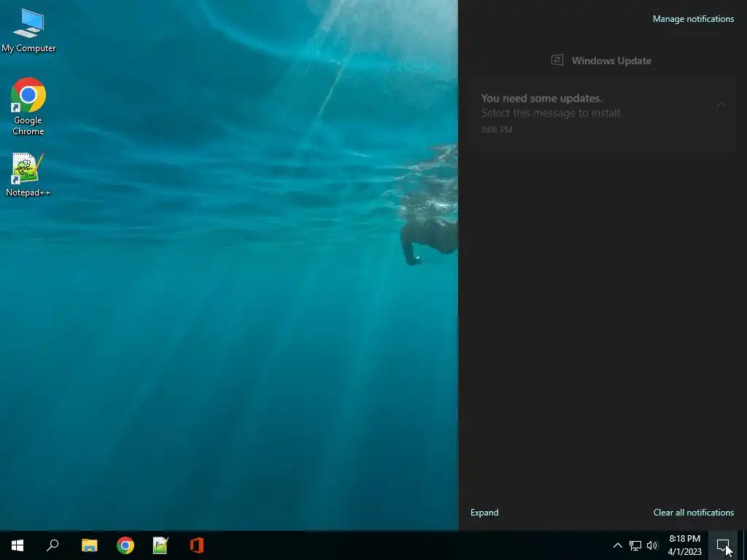This screenshot has height=560, width=747.
Task: Click Expand in Action Center
Action: [484, 513]
